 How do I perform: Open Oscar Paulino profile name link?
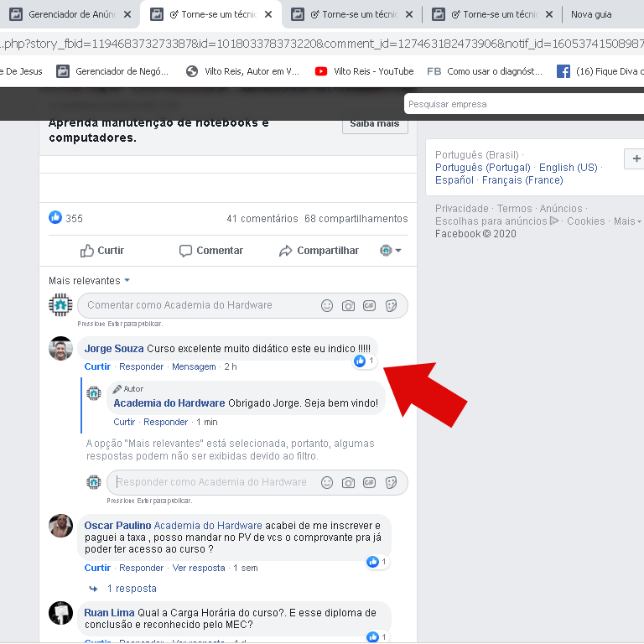pos(118,526)
